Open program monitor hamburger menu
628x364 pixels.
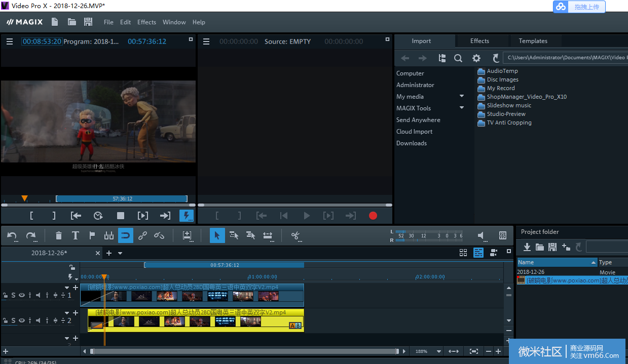10,42
